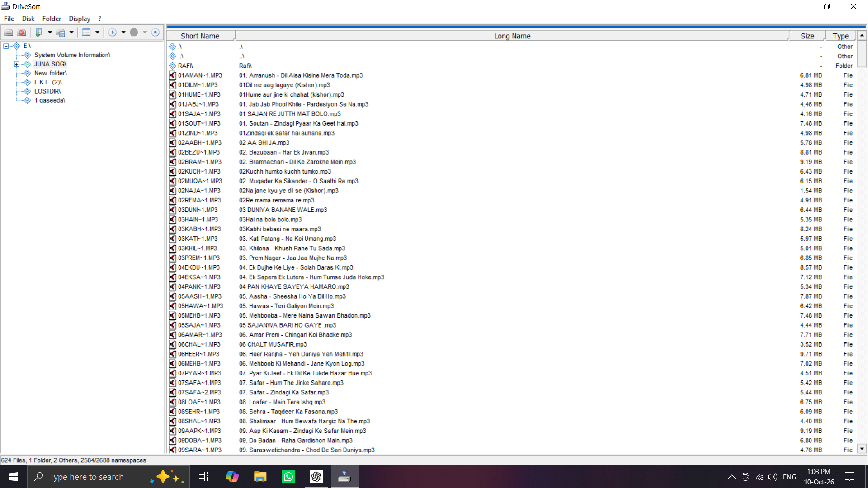Click the volume icon in system tray
This screenshot has width=868, height=488.
coord(773,477)
